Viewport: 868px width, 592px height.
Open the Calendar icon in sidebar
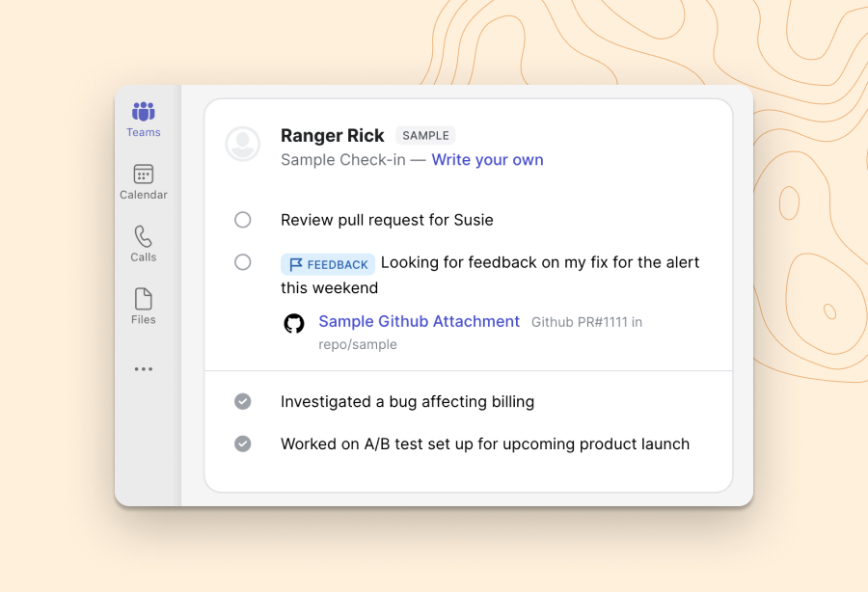[144, 174]
